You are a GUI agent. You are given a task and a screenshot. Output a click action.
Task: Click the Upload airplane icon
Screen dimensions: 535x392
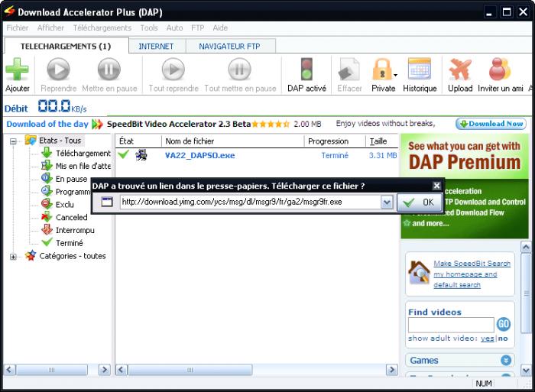460,70
